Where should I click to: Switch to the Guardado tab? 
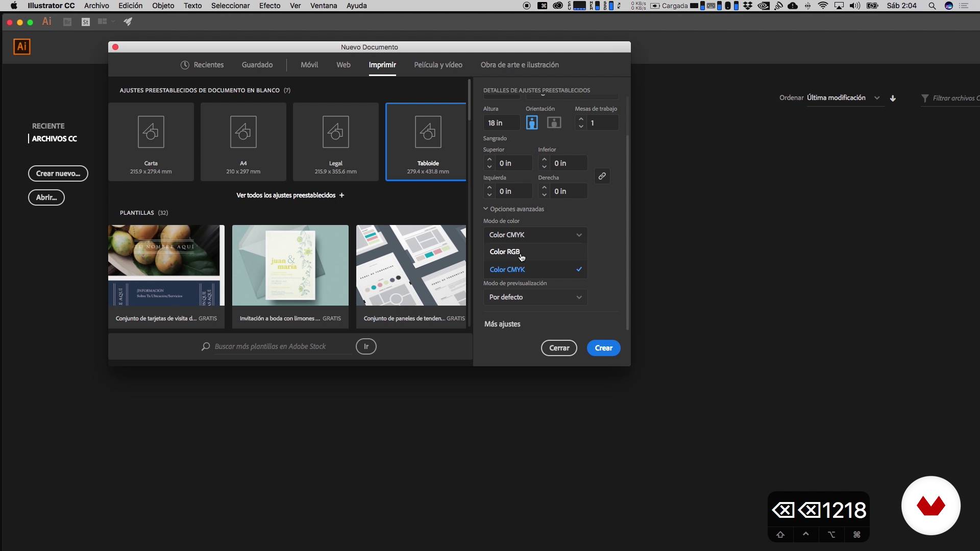tap(257, 65)
